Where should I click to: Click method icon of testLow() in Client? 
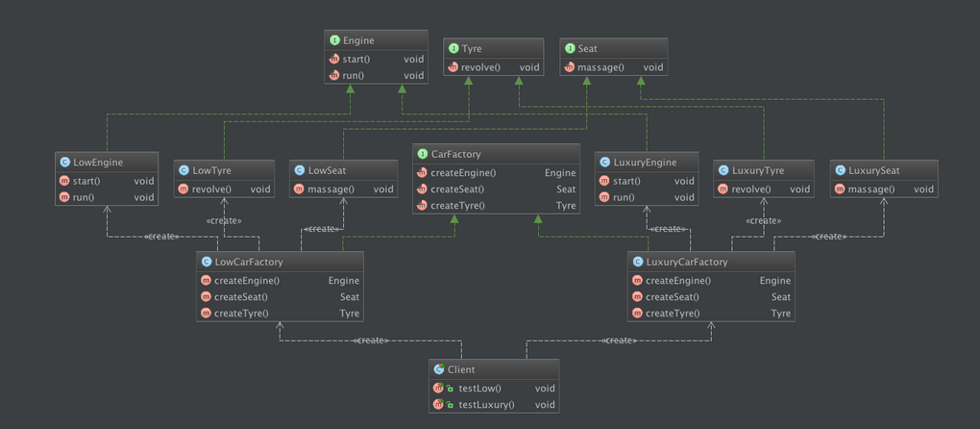438,389
